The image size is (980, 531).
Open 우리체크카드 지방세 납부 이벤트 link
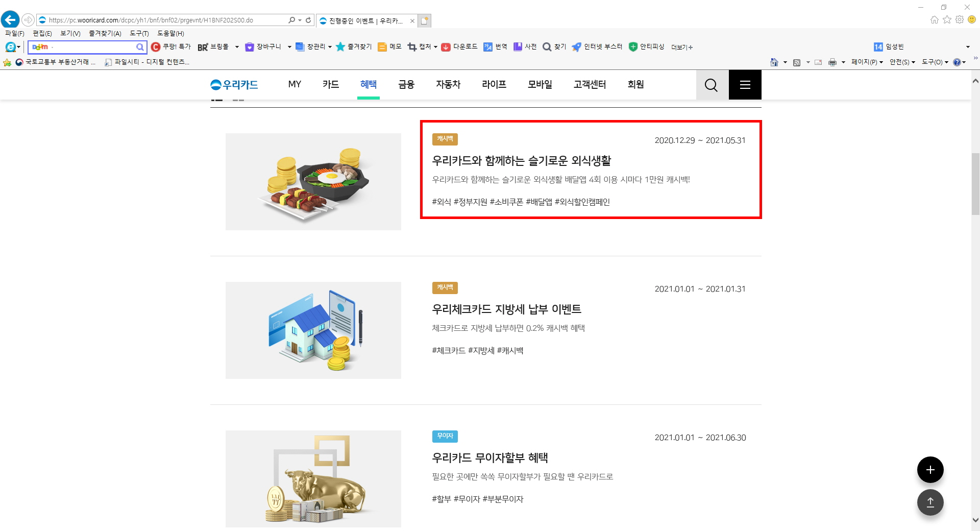pos(506,309)
